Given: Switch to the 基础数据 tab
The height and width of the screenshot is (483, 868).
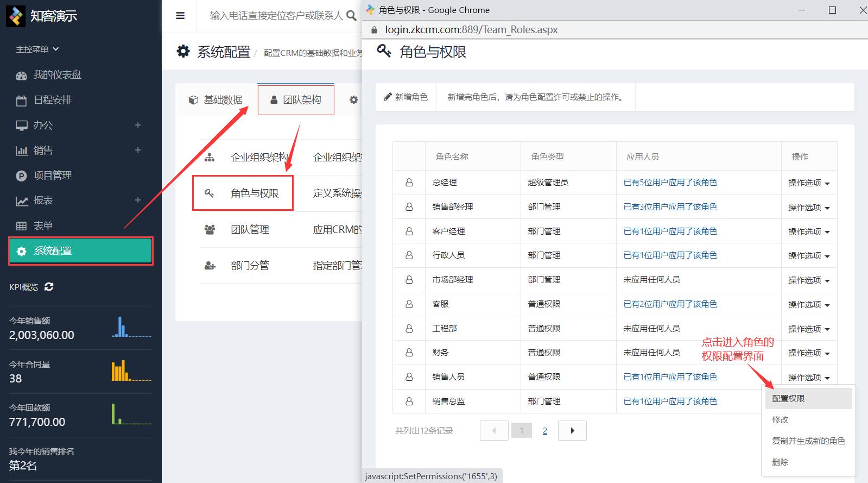Looking at the screenshot, I should [x=216, y=100].
